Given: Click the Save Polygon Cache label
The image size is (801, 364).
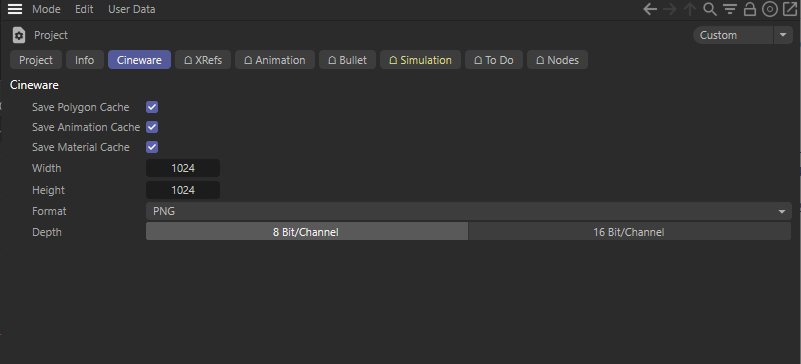Looking at the screenshot, I should [81, 107].
